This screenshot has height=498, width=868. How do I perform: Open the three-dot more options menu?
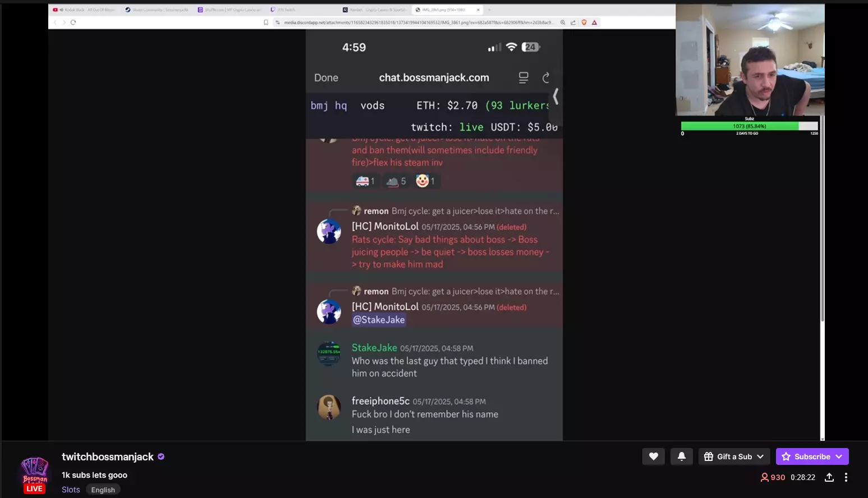pyautogui.click(x=846, y=477)
